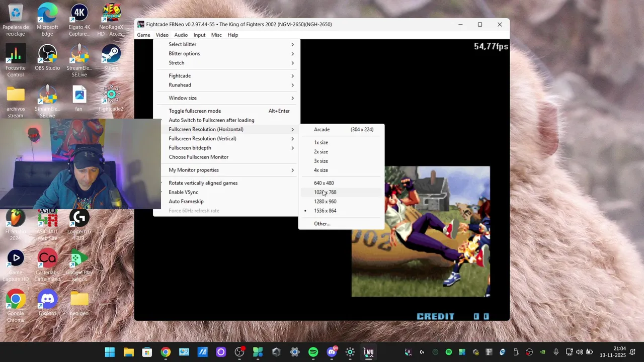Viewport: 644px width, 362px height.
Task: Expand Fullscreen Resolution (Vertical) submenu
Action: (226, 139)
